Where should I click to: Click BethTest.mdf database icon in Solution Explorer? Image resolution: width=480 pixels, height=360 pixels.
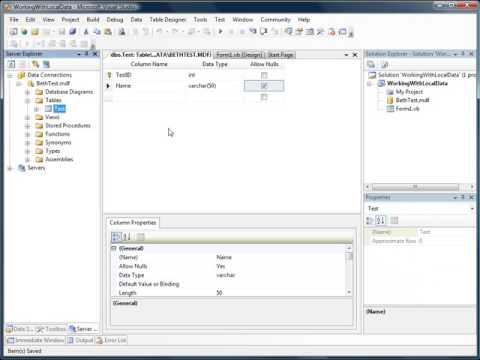390,100
